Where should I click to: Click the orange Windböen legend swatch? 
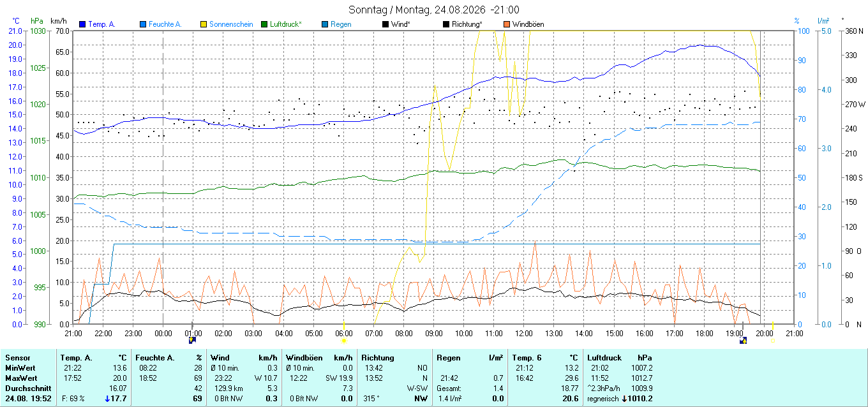coord(507,24)
